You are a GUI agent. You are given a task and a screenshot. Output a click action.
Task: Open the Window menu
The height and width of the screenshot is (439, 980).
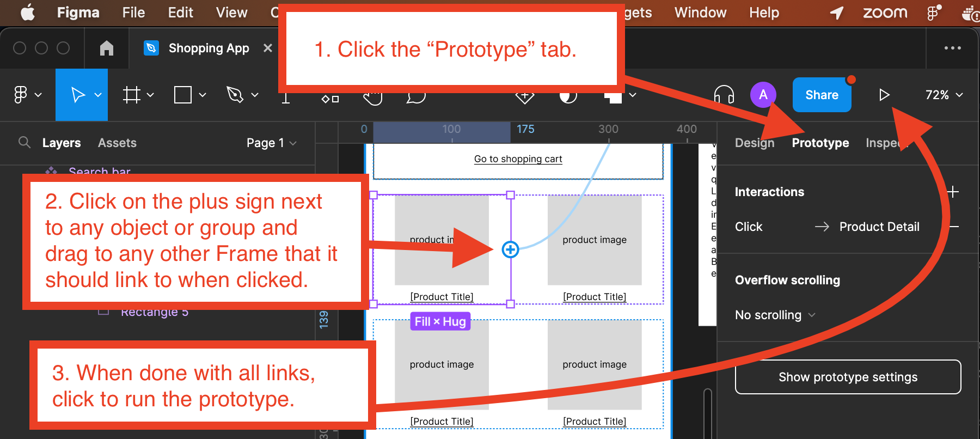tap(700, 13)
